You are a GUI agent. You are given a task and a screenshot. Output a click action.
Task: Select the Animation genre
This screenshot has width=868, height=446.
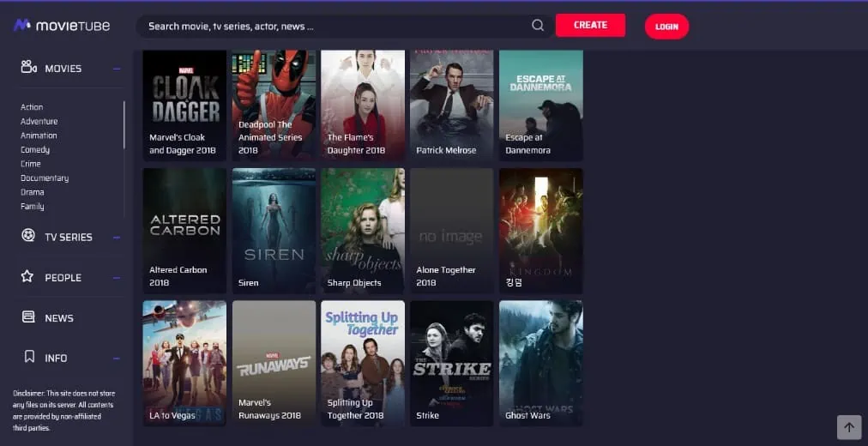pos(39,136)
